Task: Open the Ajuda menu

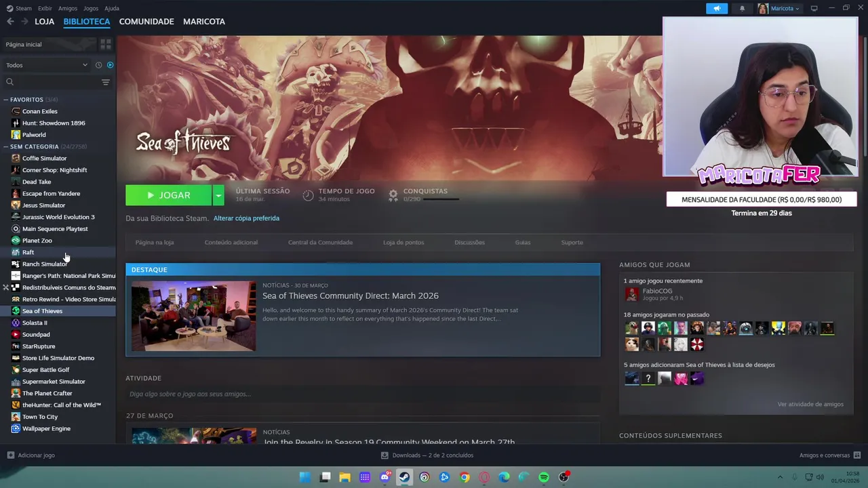Action: [x=112, y=8]
